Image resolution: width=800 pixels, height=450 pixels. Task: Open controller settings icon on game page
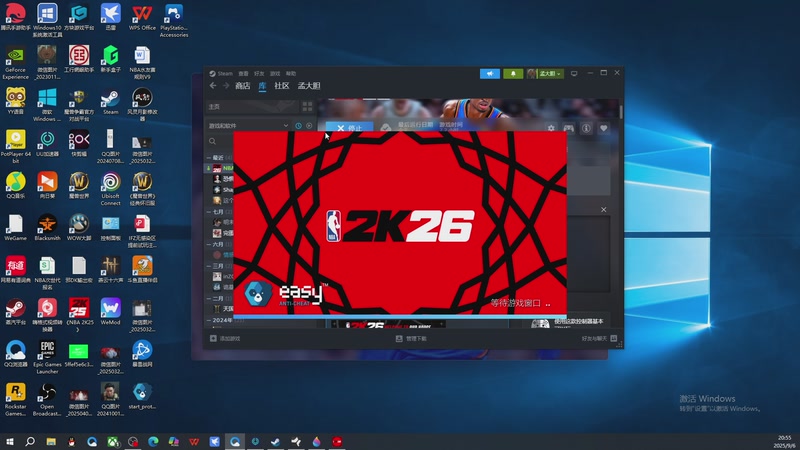[568, 128]
